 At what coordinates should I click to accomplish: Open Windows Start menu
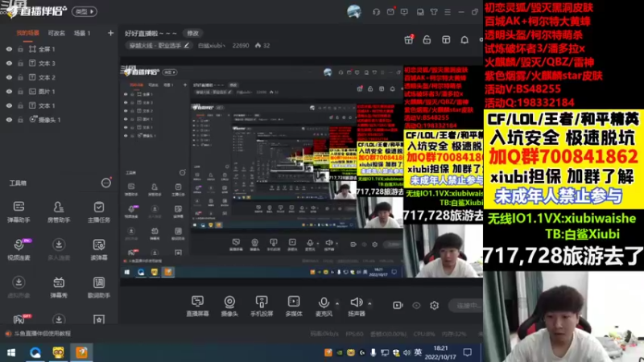(x=11, y=352)
